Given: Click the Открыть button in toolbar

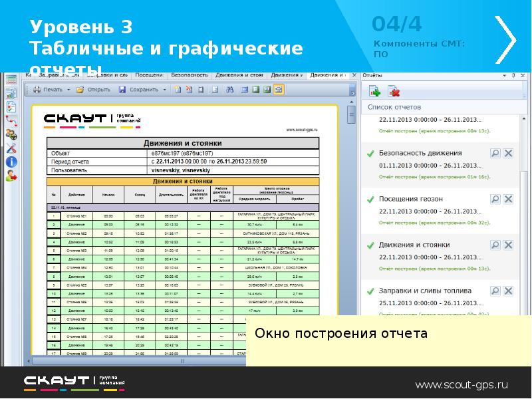Looking at the screenshot, I should point(93,89).
